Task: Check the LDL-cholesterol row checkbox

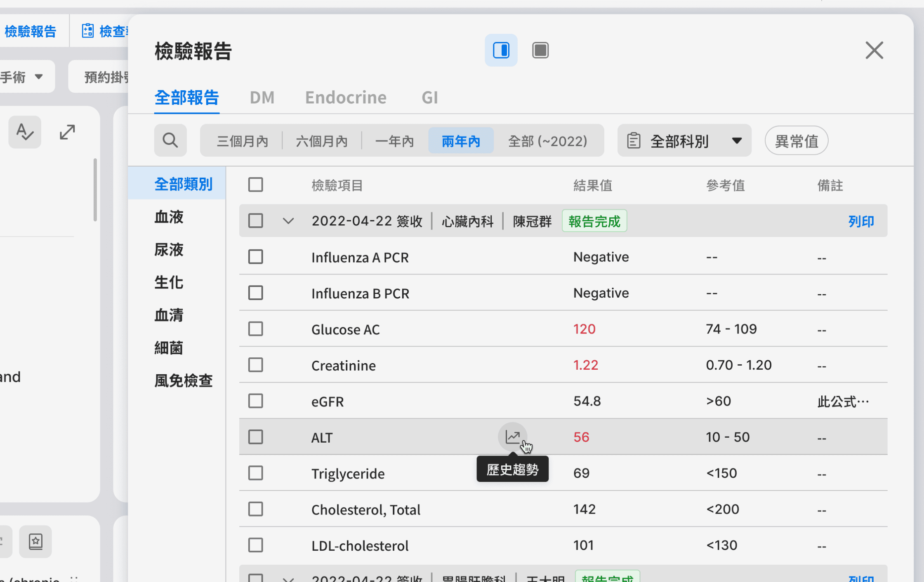Action: pos(255,545)
